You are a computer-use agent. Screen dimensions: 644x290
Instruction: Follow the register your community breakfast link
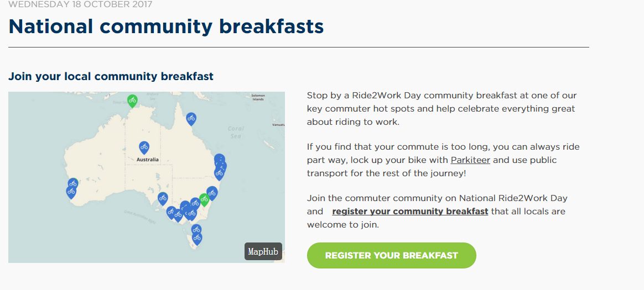tap(410, 212)
